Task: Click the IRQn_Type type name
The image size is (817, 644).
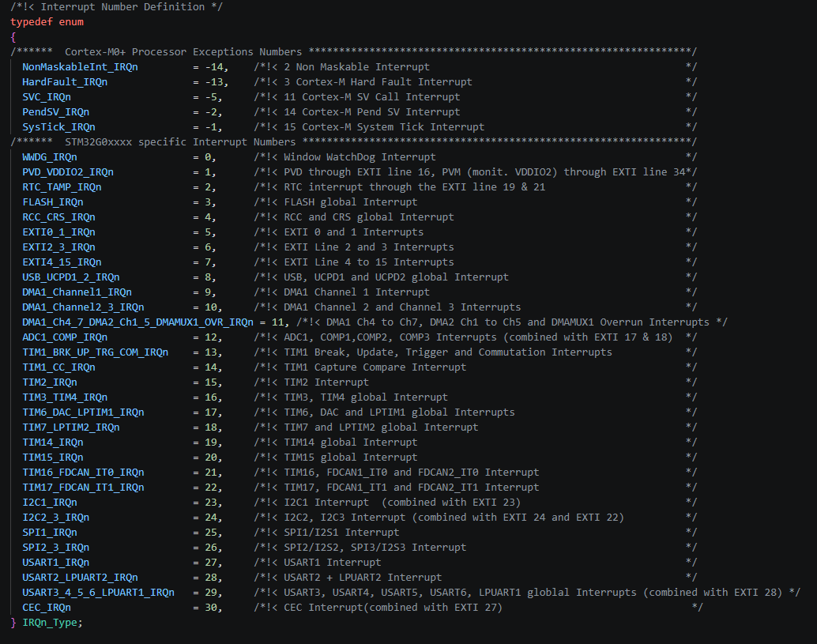Action: click(51, 623)
